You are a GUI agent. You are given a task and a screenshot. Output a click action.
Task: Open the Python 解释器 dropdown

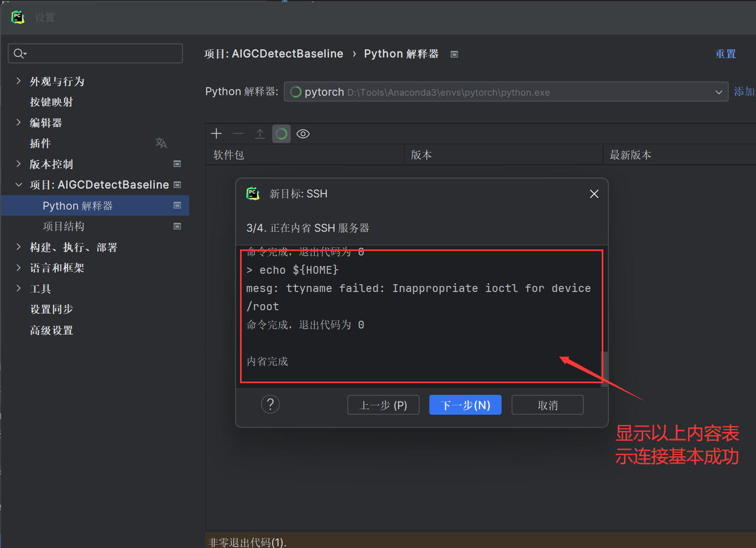click(506, 92)
